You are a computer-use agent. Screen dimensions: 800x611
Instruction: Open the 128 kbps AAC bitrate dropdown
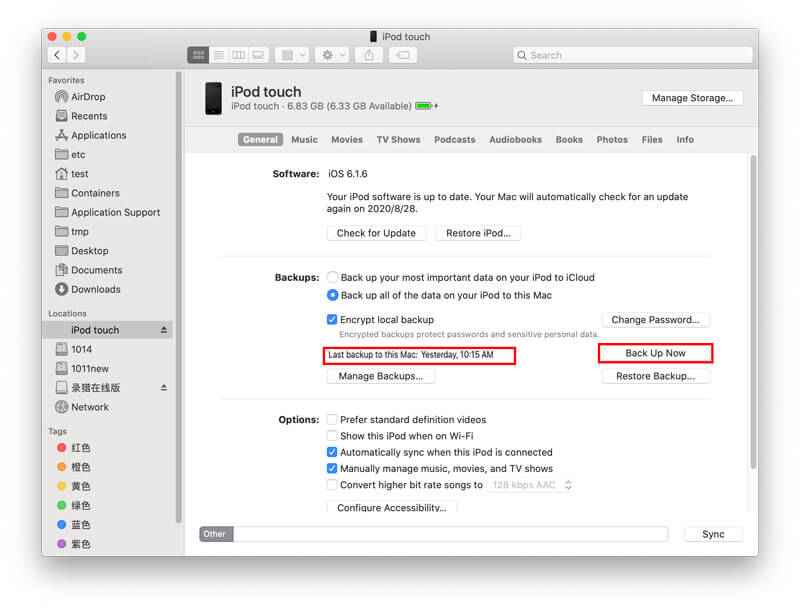point(531,485)
